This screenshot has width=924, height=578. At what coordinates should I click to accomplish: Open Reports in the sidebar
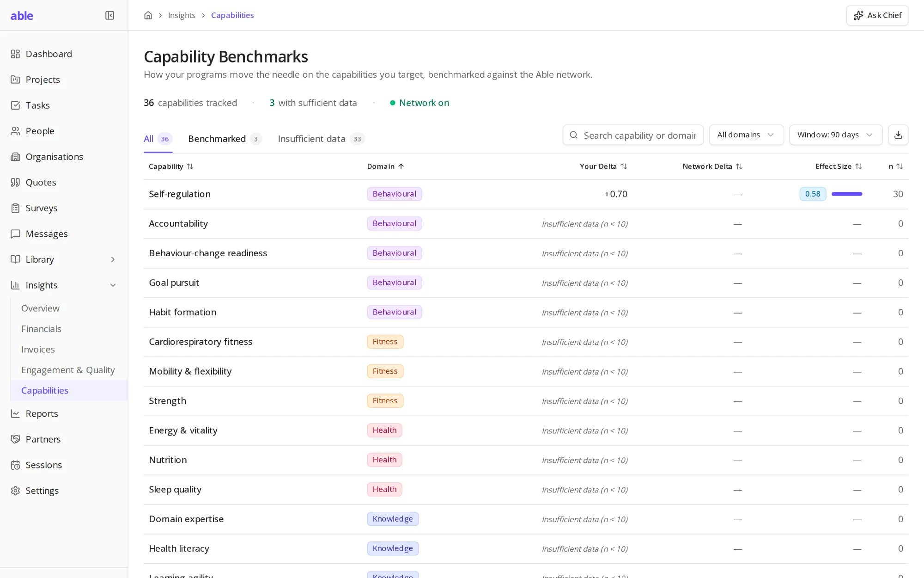pos(64,413)
